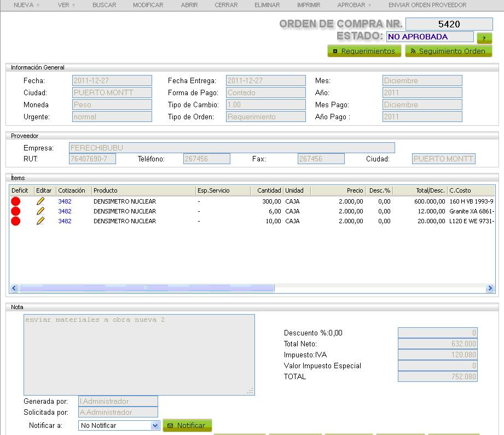
Task: Click MODIFICAR in the top menu
Action: point(148,5)
